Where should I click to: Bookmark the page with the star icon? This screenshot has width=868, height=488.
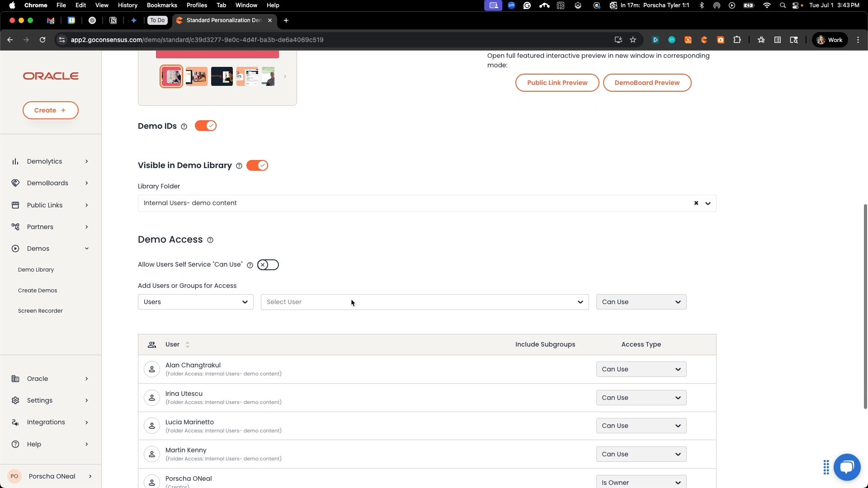(633, 40)
